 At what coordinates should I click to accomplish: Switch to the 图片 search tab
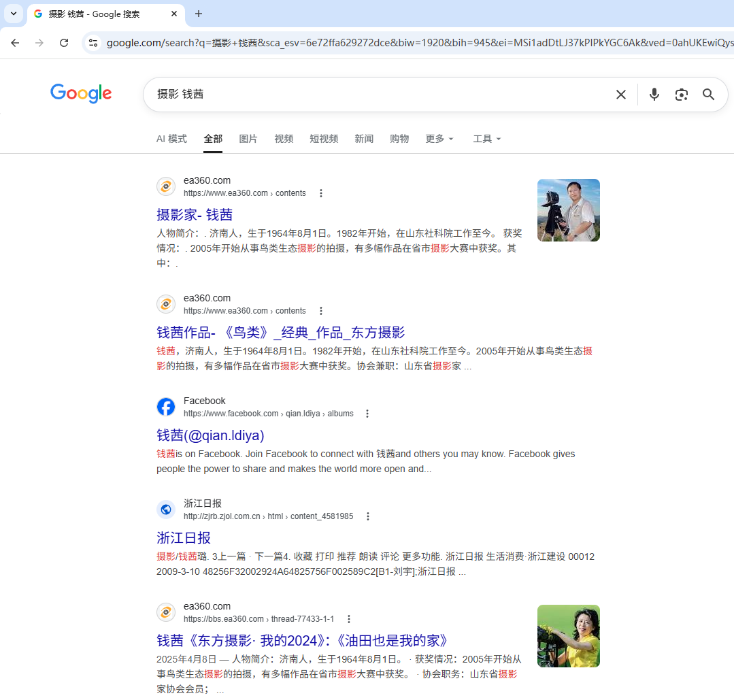tap(248, 139)
